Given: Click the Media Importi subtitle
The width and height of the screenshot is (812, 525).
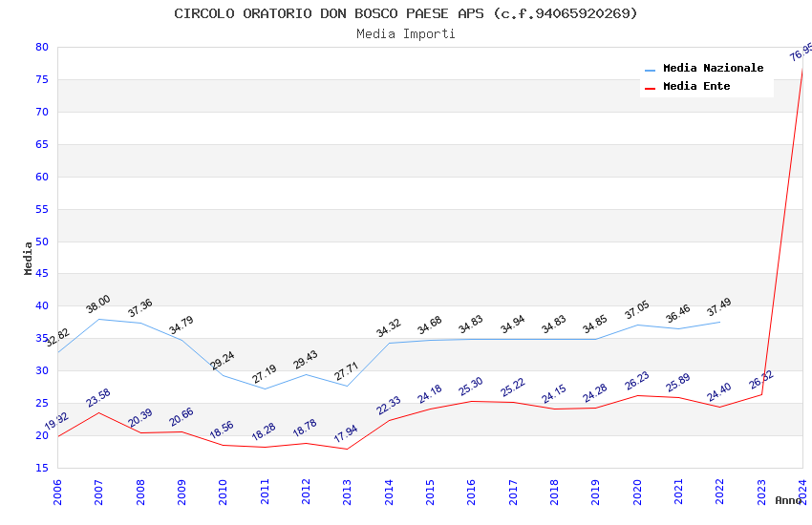Looking at the screenshot, I should [406, 34].
